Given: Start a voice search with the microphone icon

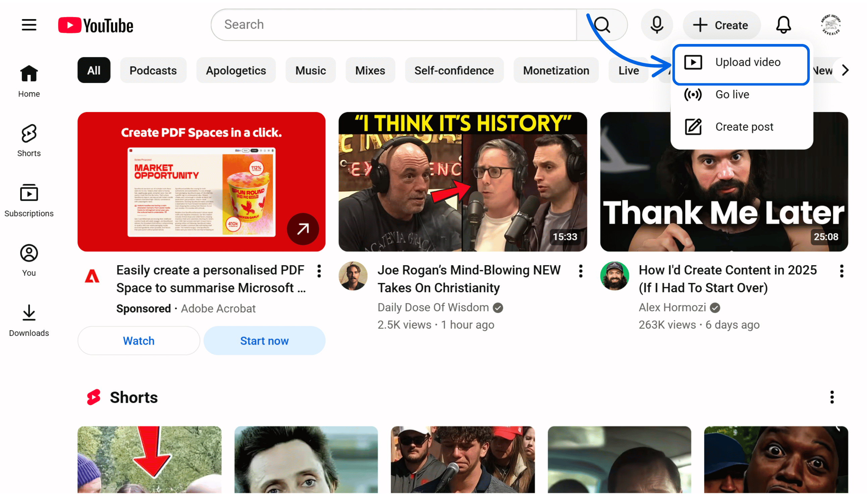Looking at the screenshot, I should pyautogui.click(x=657, y=24).
